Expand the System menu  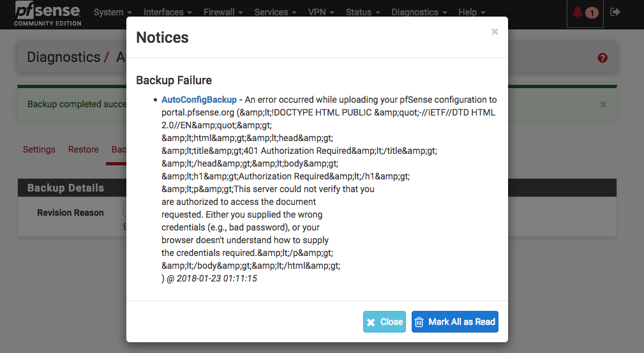pyautogui.click(x=112, y=12)
